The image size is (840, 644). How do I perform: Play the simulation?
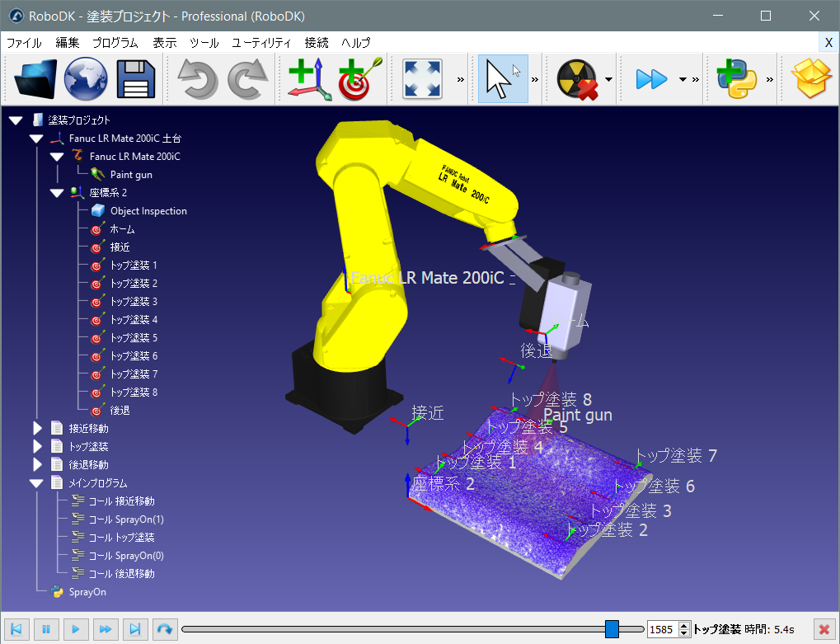pyautogui.click(x=76, y=629)
